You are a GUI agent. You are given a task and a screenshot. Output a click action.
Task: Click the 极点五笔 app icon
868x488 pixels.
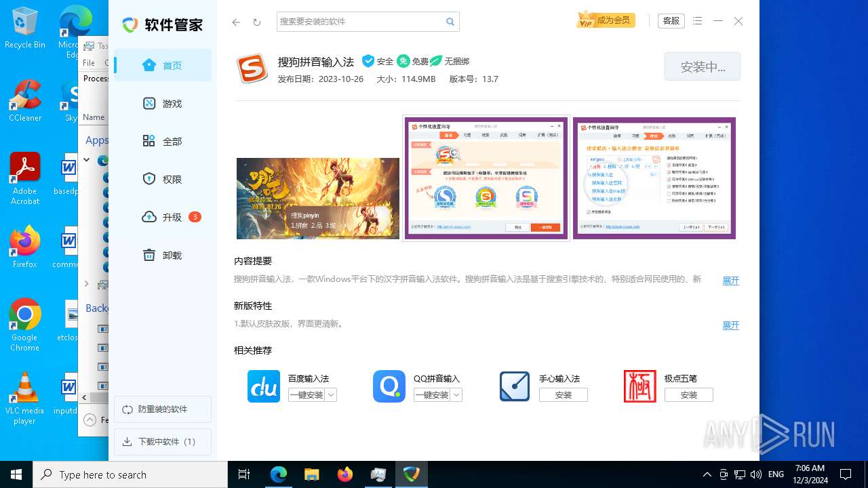640,386
